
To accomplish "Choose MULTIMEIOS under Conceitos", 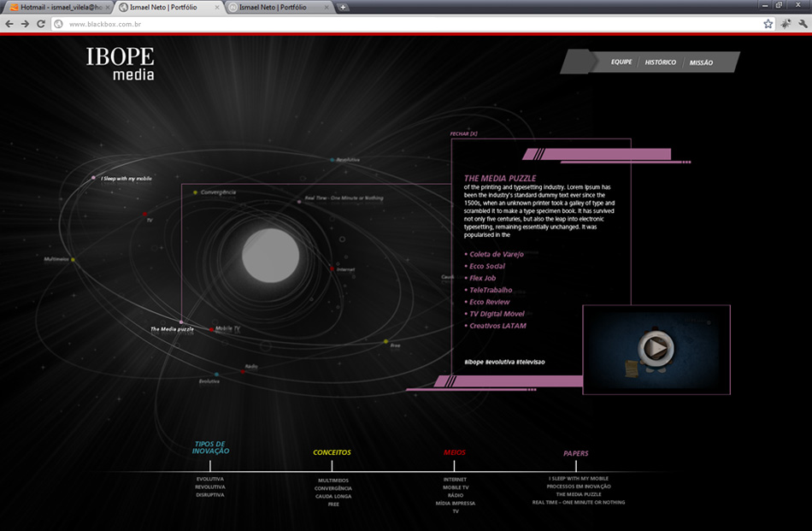I will click(333, 481).
